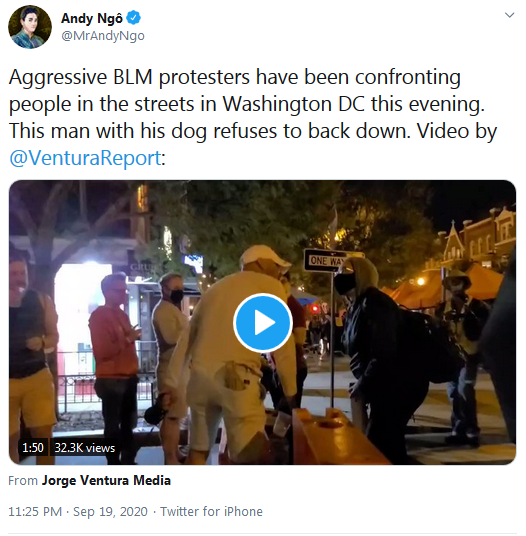
Task: Open Andy Ngô's profile picture
Action: pos(30,27)
